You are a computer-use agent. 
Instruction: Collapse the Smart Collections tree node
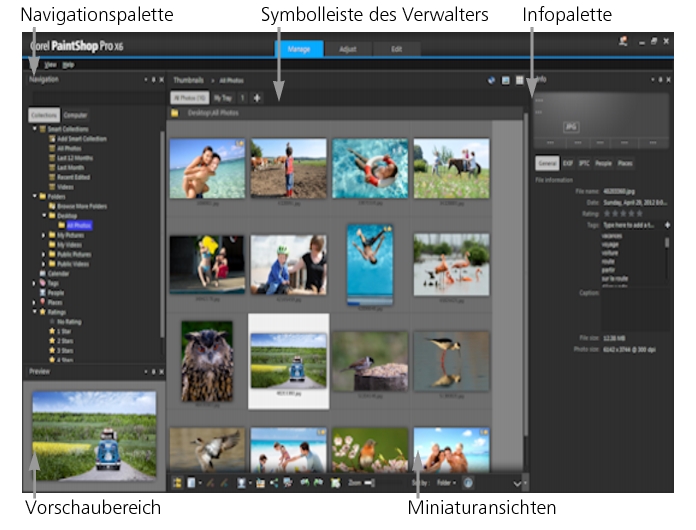click(34, 128)
